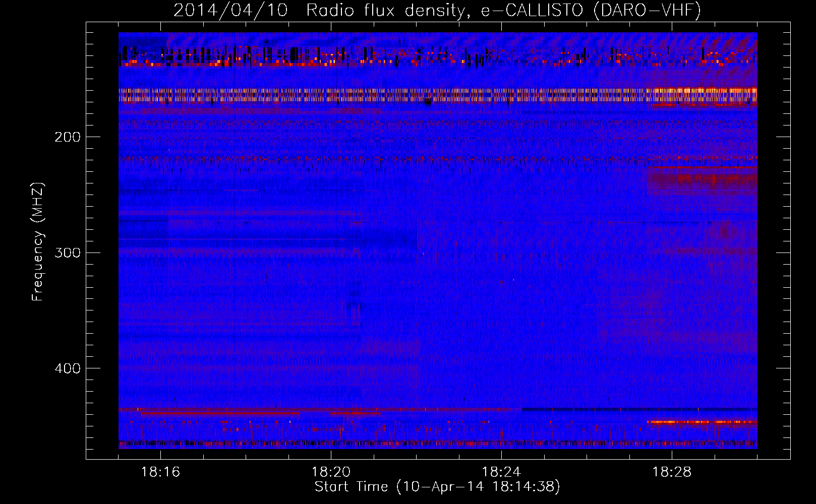The image size is (816, 504).
Task: Click the 400 frequency tick label
Action: click(68, 368)
